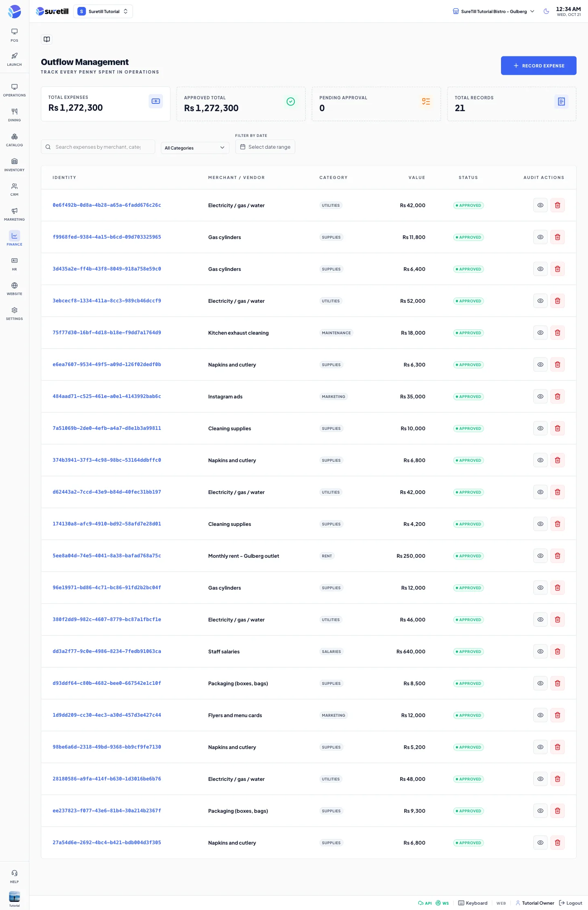View the Rs 11,800 Gas cylinders expense
The width and height of the screenshot is (588, 910).
pos(540,237)
